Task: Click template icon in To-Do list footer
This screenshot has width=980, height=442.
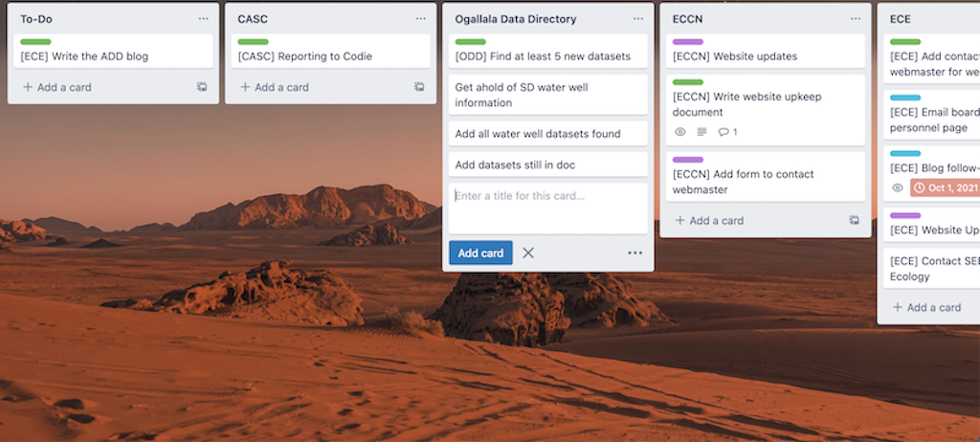Action: coord(202,87)
